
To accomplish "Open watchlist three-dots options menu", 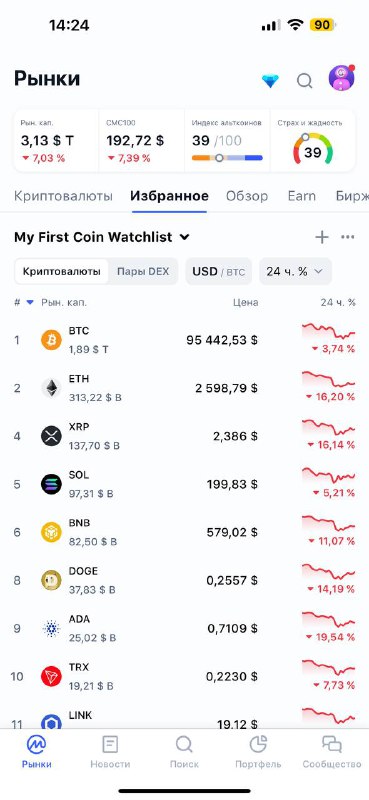I will click(x=348, y=237).
